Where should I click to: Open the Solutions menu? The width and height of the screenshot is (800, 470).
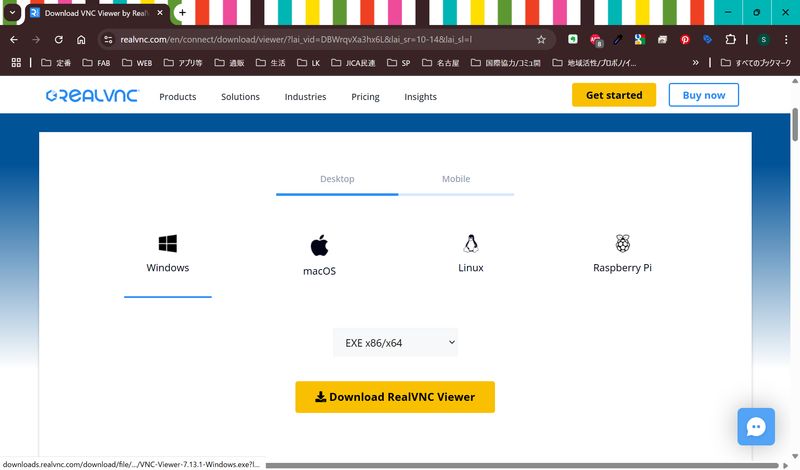coord(240,96)
